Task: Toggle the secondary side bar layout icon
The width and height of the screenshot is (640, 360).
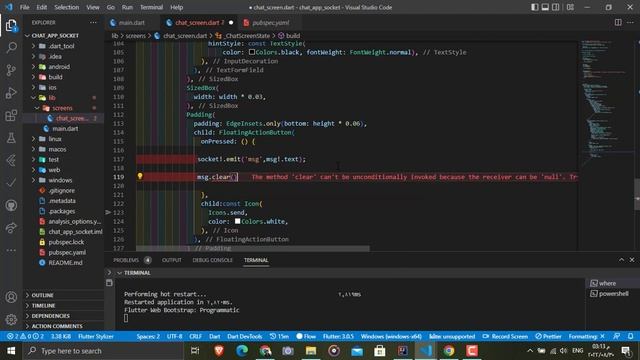Action: pos(556,7)
